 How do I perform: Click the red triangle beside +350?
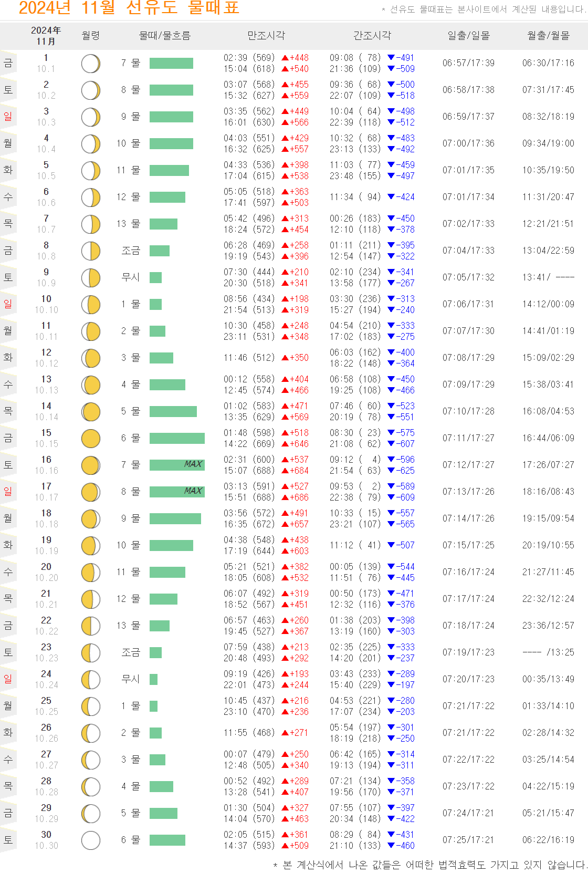[285, 358]
